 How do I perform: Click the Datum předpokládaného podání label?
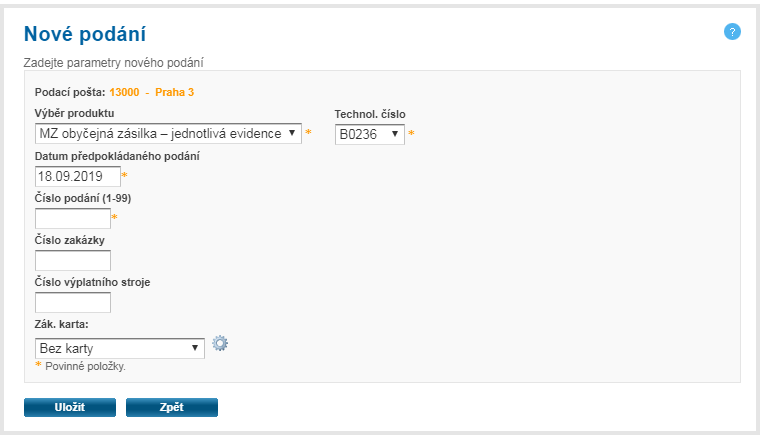click(x=117, y=156)
